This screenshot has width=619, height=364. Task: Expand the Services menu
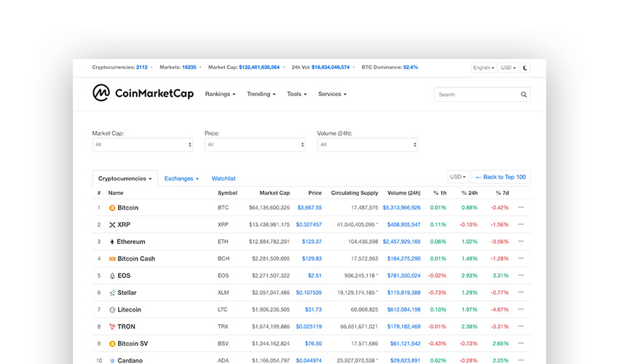click(x=332, y=94)
